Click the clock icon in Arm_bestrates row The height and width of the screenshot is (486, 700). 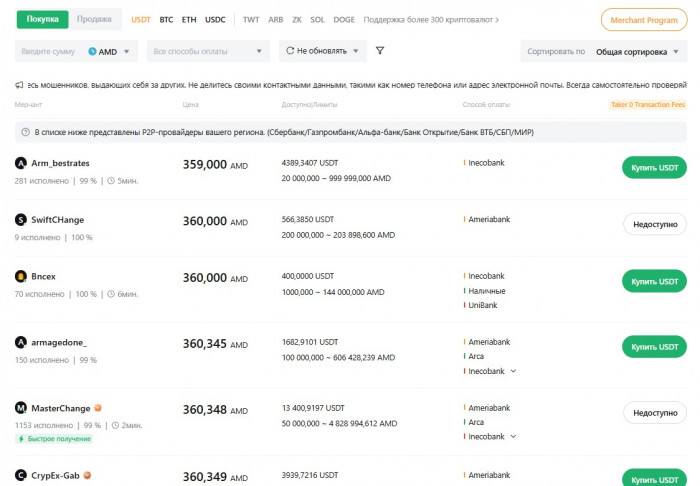pyautogui.click(x=111, y=181)
